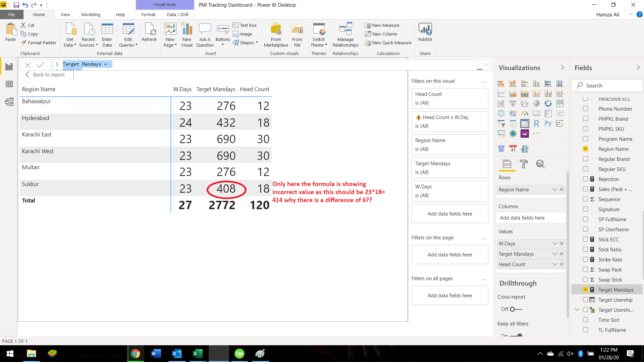Select the Matrix visual

(x=525, y=123)
